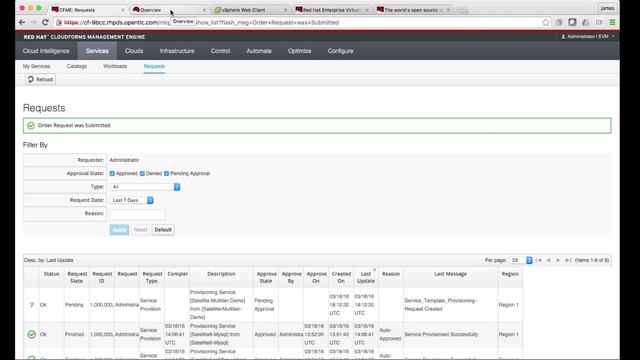Open the Cloud Intelligence menu

tap(46, 51)
